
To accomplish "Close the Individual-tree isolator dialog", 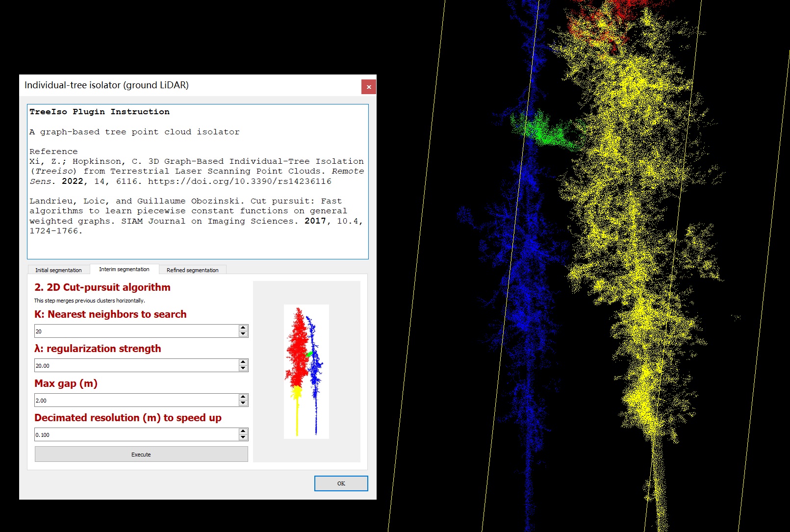I will (368, 87).
